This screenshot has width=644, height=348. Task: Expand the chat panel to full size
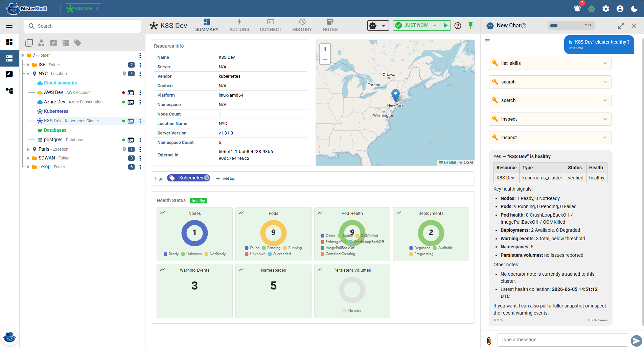[x=621, y=26]
